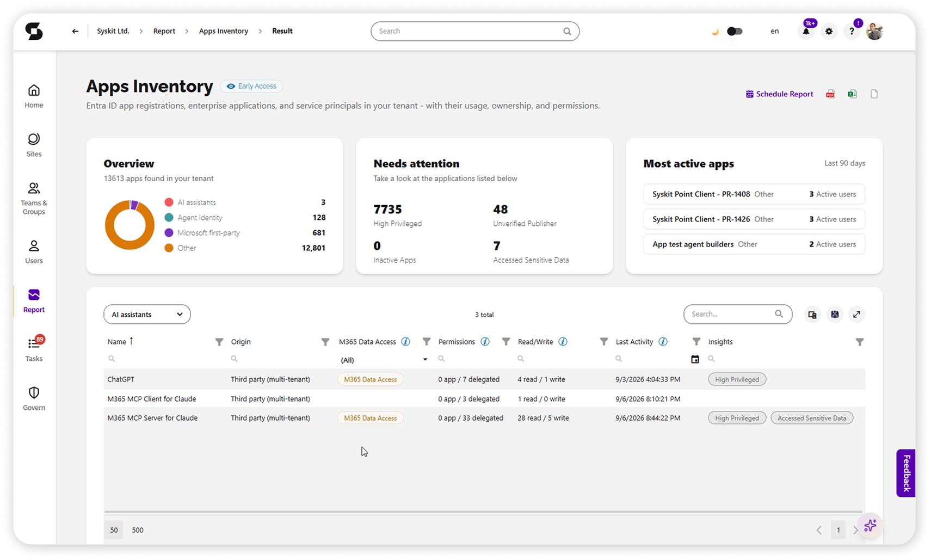931x560 pixels.
Task: Open the Report sidebar section
Action: 34,301
